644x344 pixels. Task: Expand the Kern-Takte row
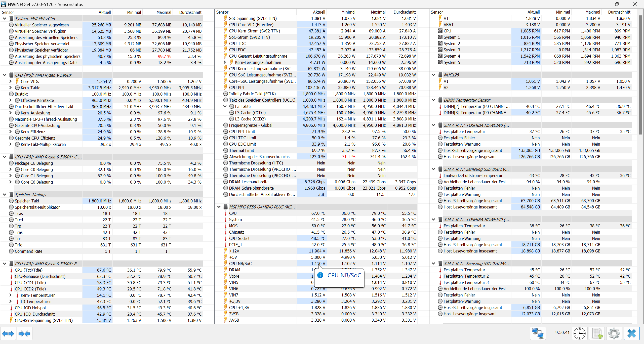(10, 88)
